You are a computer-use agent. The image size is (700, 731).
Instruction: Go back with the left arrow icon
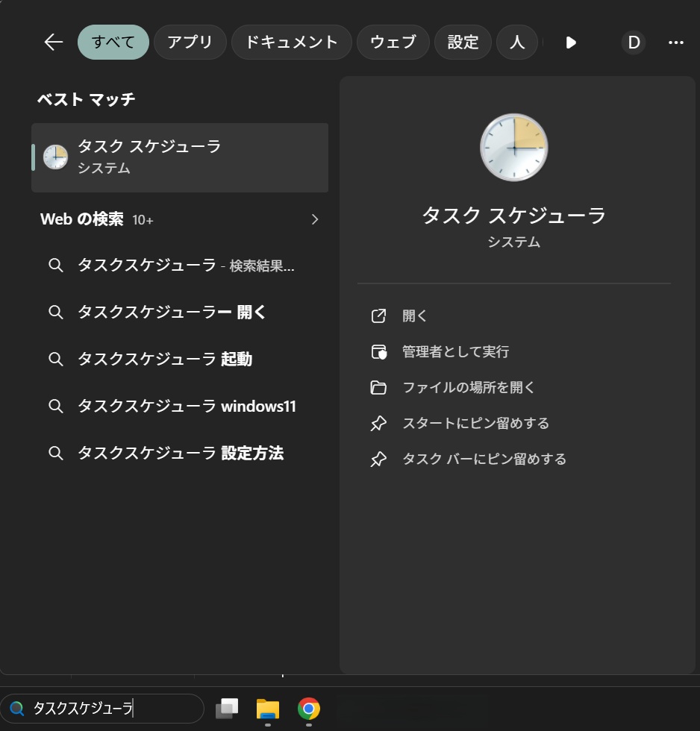point(54,42)
